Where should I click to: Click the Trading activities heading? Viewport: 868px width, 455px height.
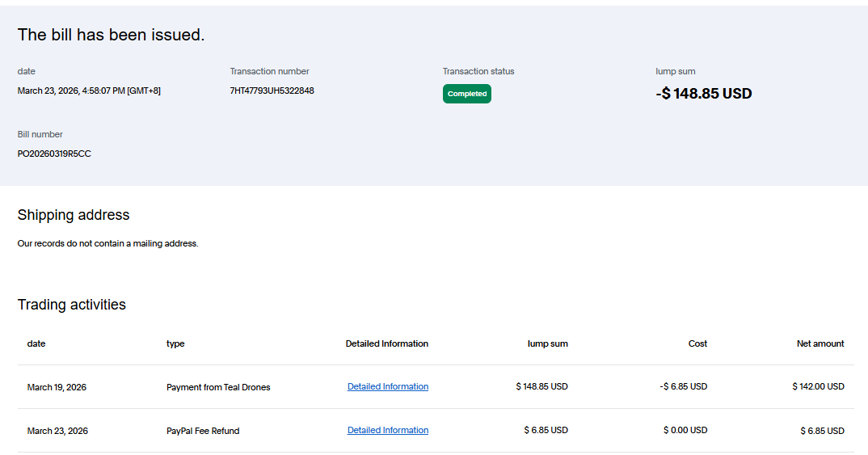(72, 305)
